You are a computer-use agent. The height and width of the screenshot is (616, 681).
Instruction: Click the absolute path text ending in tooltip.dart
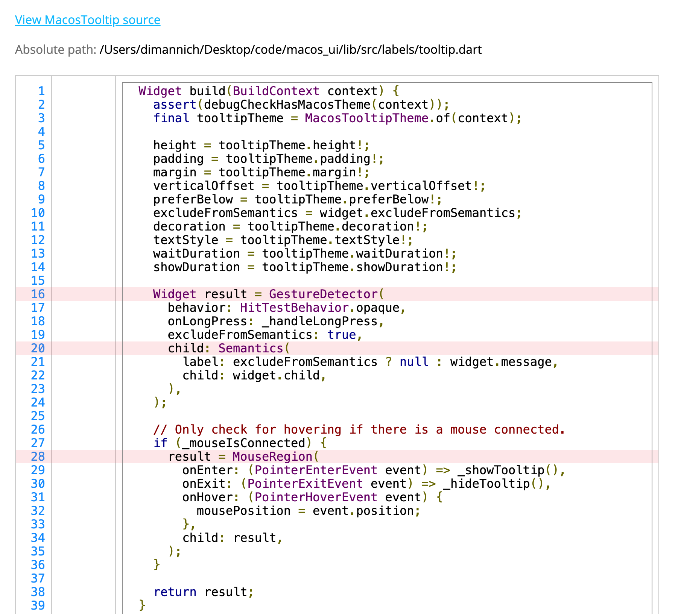pos(290,50)
